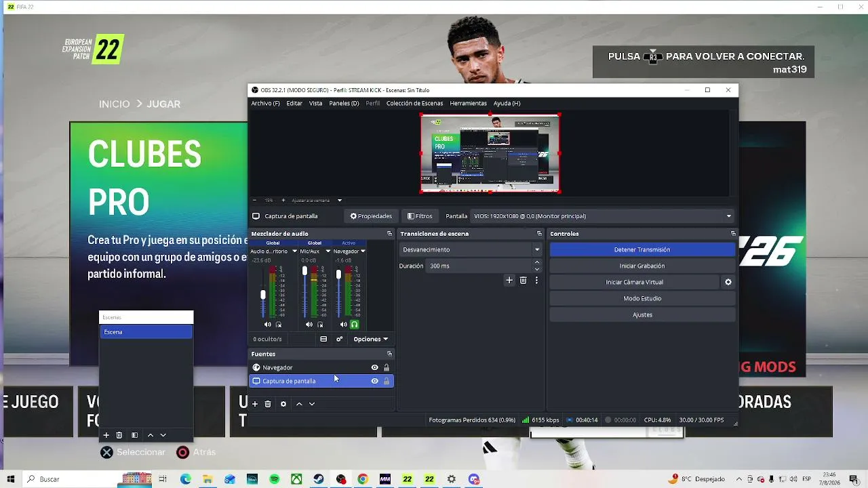Open transition properties three-dot menu
868x488 pixels.
point(536,280)
